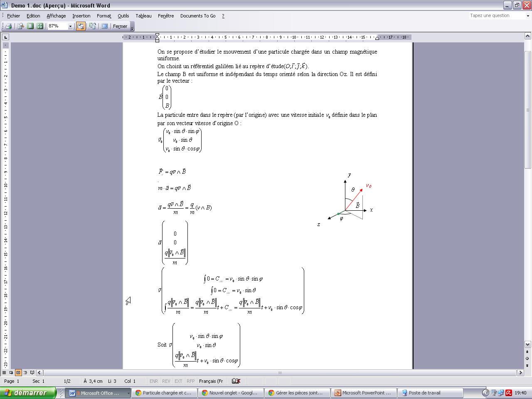Click the Microsoft Office Word taskbar group
Screen dimensions: 532x399
point(99,393)
